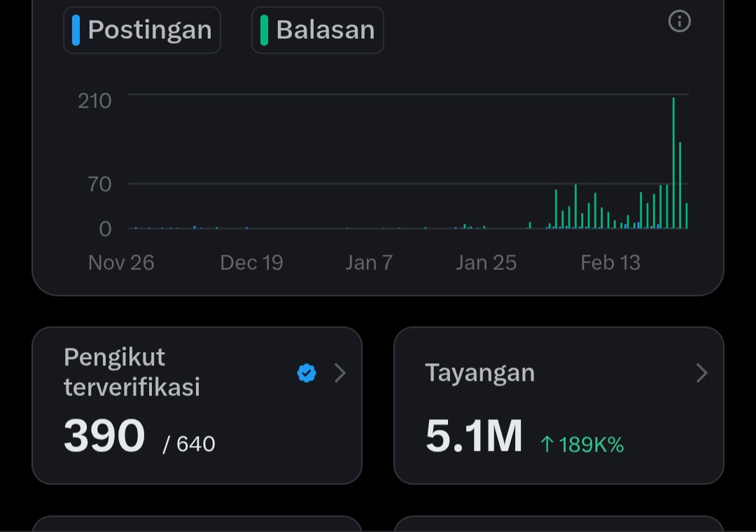Open the chart info icon
Image resolution: width=756 pixels, height=532 pixels.
(x=679, y=21)
